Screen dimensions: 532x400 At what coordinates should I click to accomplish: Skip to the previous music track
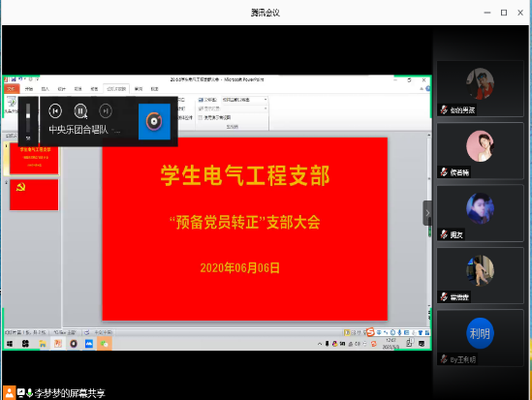[55, 110]
